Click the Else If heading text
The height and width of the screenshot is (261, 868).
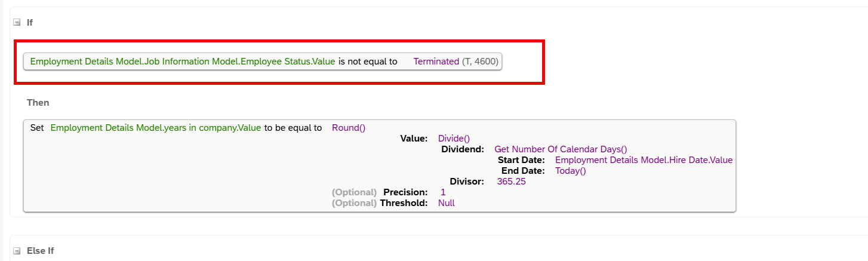41,251
